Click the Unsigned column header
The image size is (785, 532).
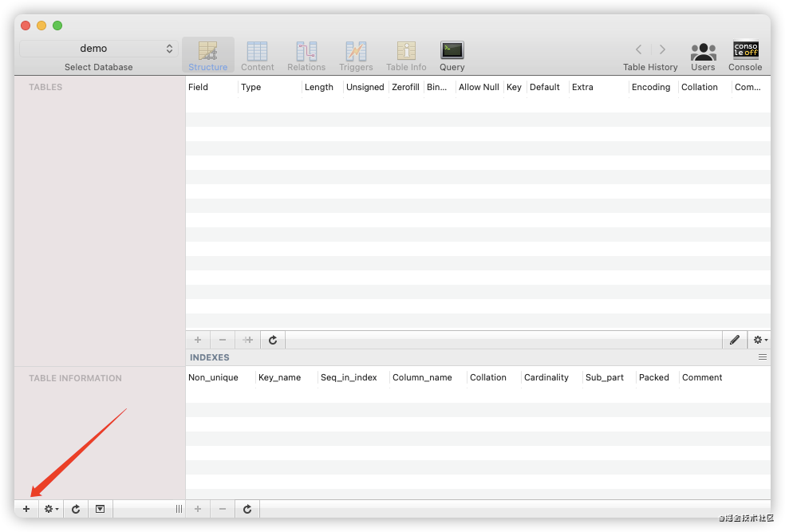(366, 87)
